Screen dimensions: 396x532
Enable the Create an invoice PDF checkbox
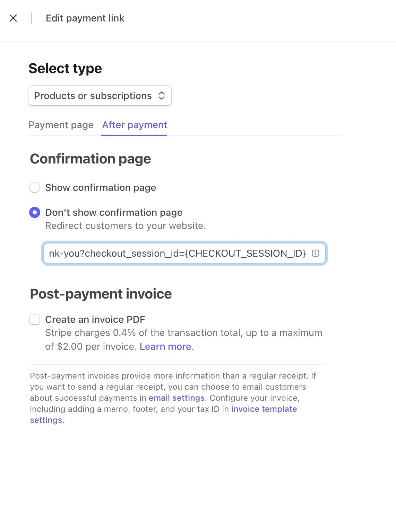(x=35, y=319)
